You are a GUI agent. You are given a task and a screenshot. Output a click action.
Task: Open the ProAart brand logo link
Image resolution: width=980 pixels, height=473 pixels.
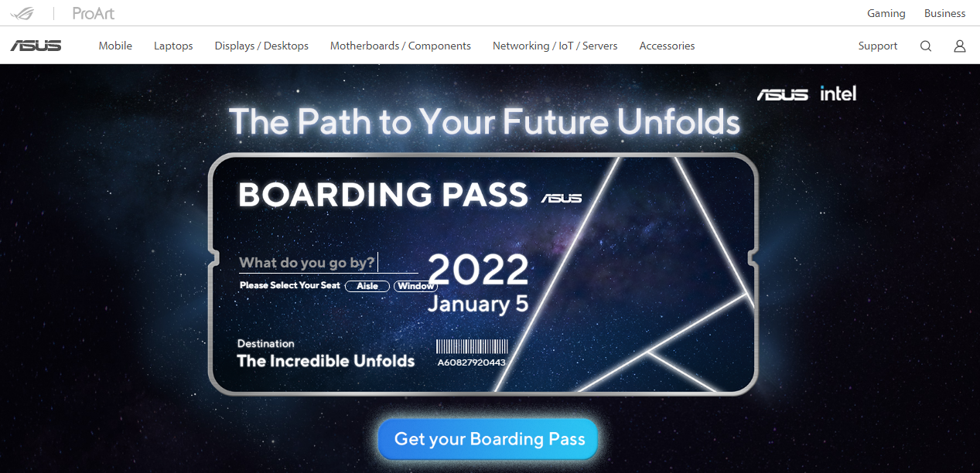coord(93,13)
